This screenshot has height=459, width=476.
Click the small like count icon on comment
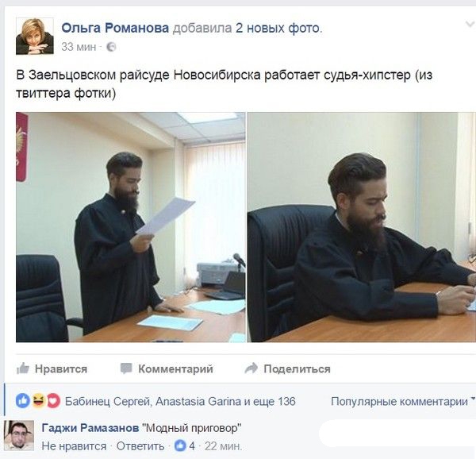tap(180, 446)
